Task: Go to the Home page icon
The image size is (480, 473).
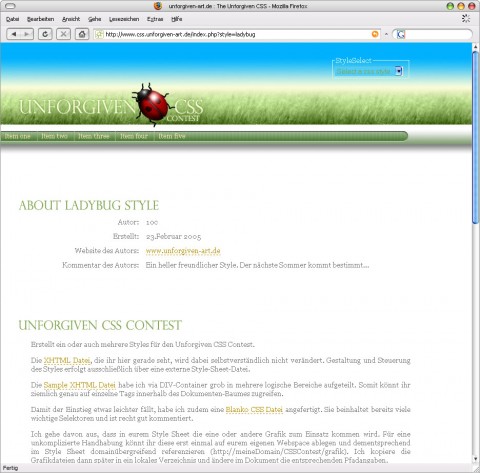Action: coord(82,34)
